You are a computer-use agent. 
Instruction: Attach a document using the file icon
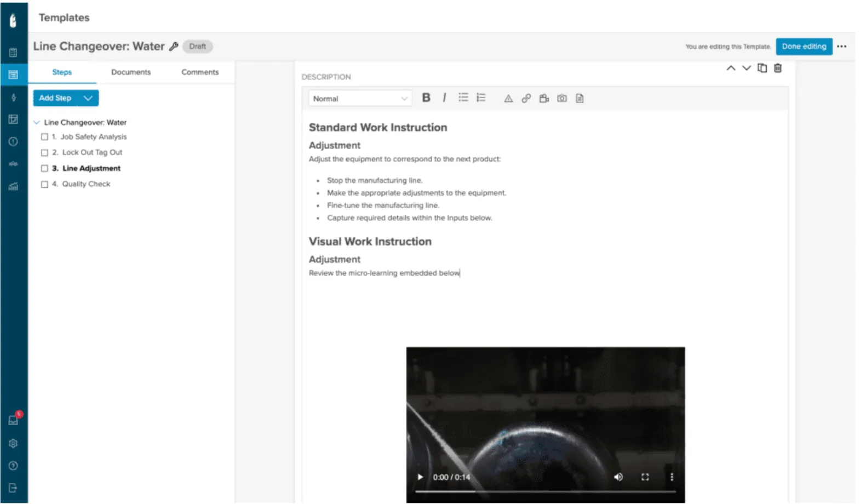580,99
